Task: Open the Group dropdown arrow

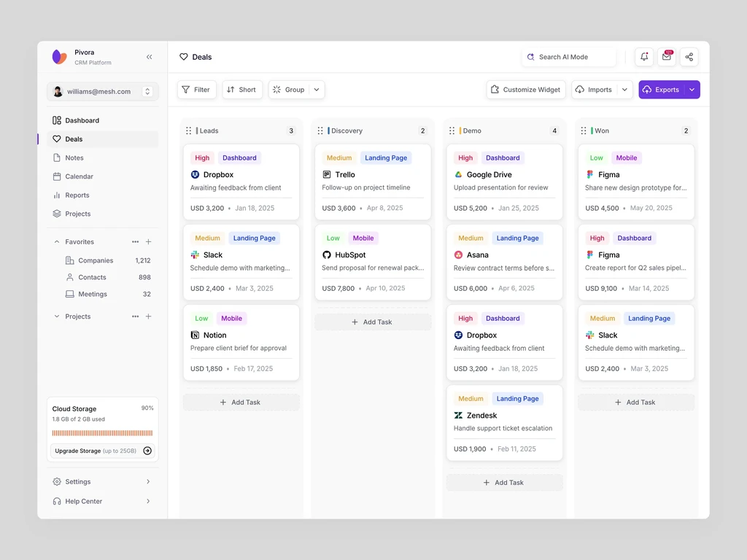Action: (317, 90)
